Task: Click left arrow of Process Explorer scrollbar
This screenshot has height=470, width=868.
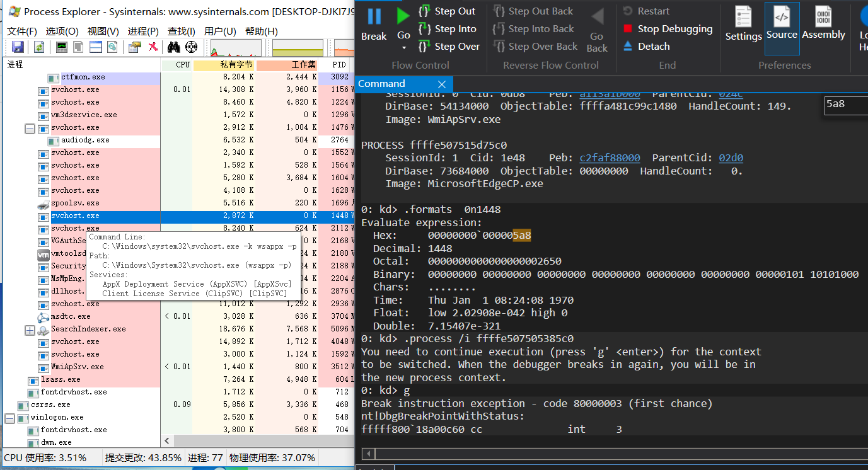Action: (168, 442)
